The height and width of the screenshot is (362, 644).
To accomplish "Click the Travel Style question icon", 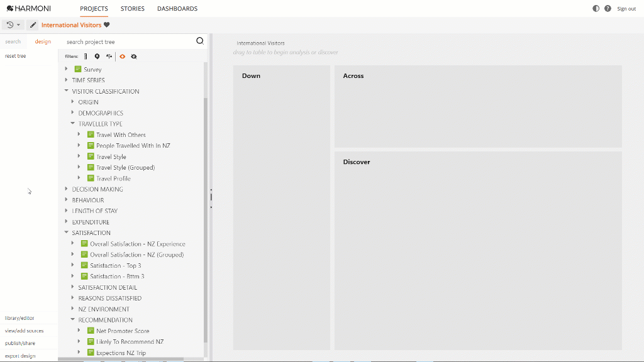I will point(91,156).
